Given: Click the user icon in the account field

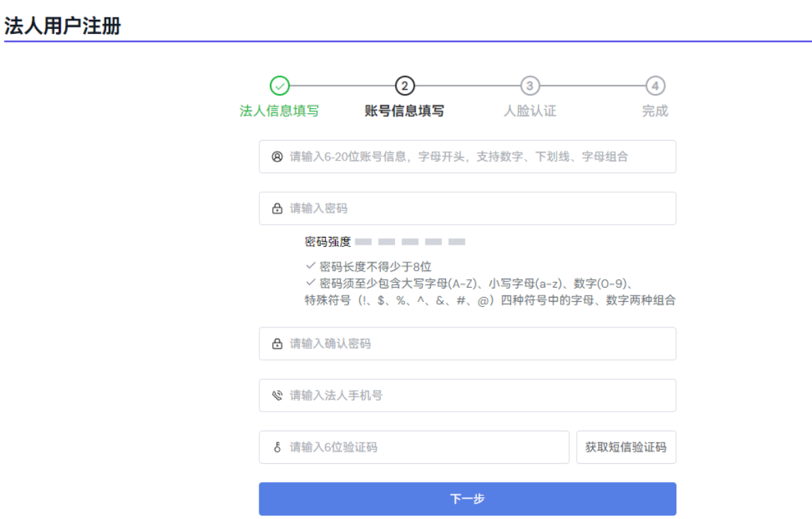Looking at the screenshot, I should coord(277,157).
